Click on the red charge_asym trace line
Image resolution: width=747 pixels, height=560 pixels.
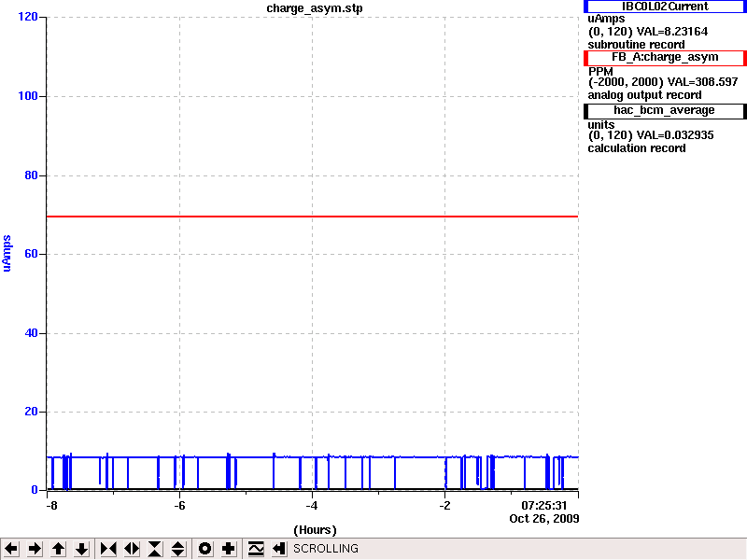313,217
